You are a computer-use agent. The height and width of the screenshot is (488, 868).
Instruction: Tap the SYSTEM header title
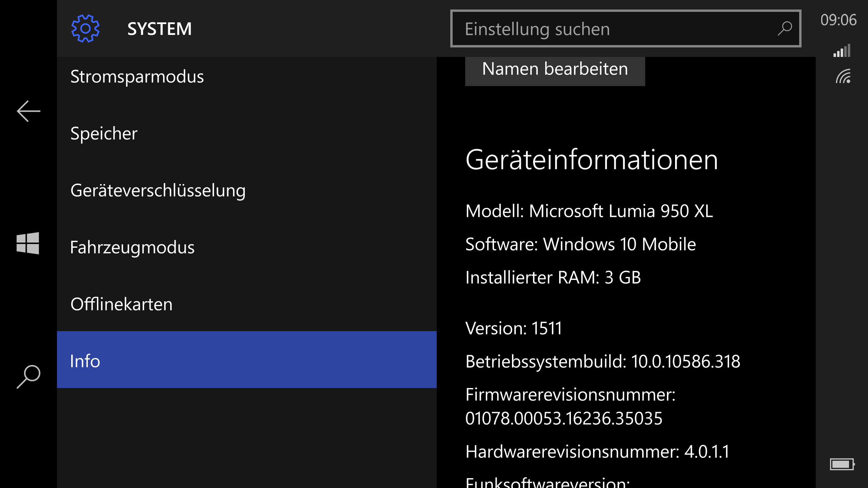(159, 29)
